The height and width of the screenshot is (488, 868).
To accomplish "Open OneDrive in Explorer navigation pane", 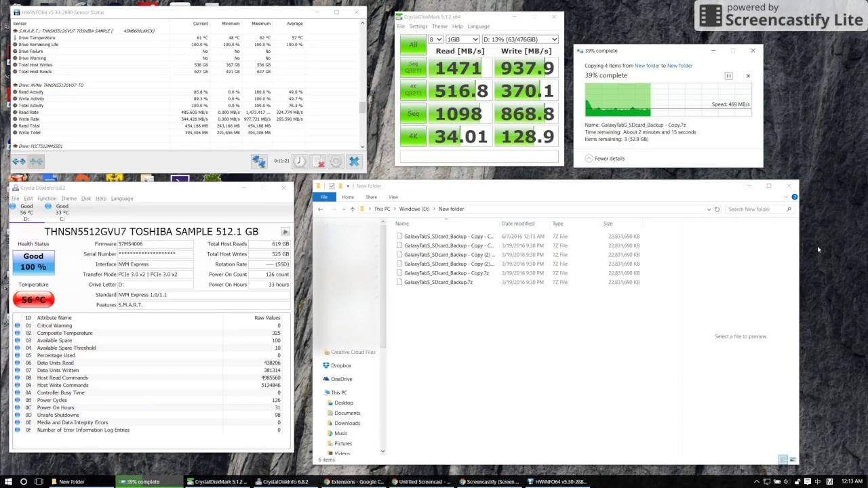I will (x=341, y=379).
